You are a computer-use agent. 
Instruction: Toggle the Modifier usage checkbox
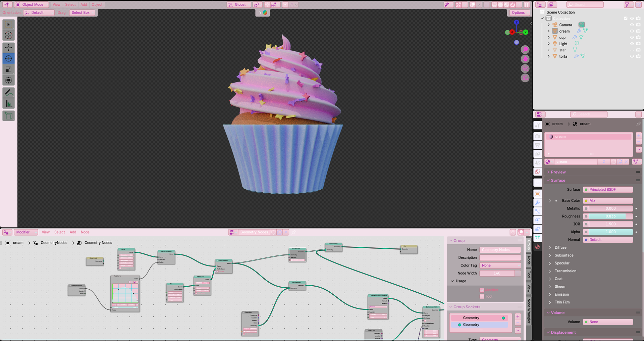(x=482, y=290)
